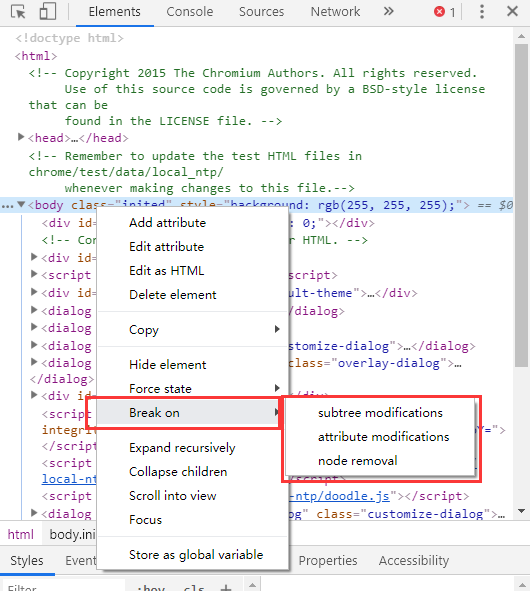
Task: Toggle the device toolbar icon
Action: 48,11
